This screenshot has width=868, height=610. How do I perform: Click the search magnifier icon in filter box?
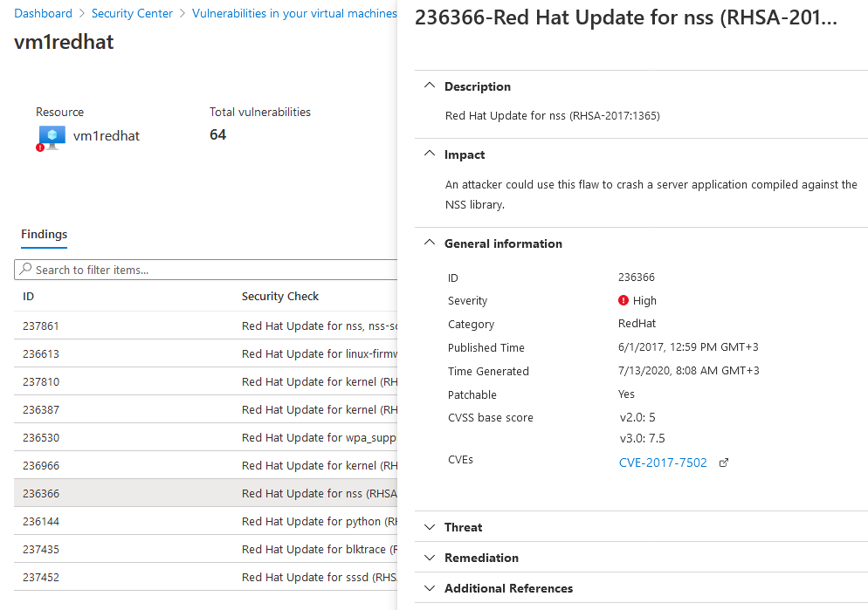(x=25, y=270)
